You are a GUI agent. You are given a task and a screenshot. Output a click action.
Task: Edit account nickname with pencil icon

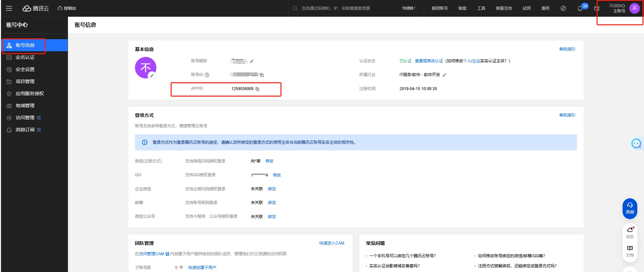click(252, 61)
